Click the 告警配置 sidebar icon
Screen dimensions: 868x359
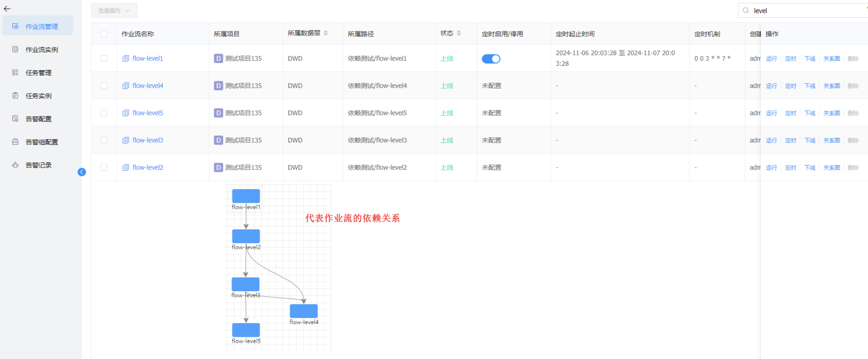(15, 119)
